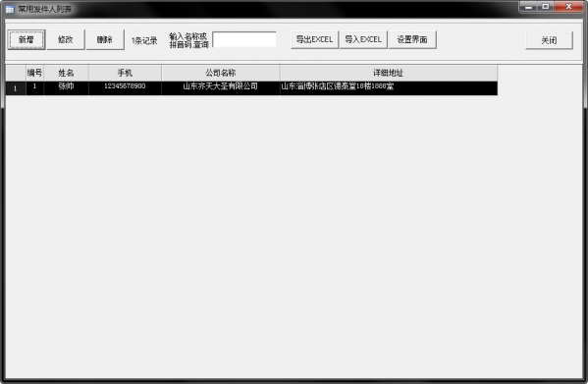Select company cell 山东齐天大圣有限公司
This screenshot has height=384, width=588.
[221, 88]
